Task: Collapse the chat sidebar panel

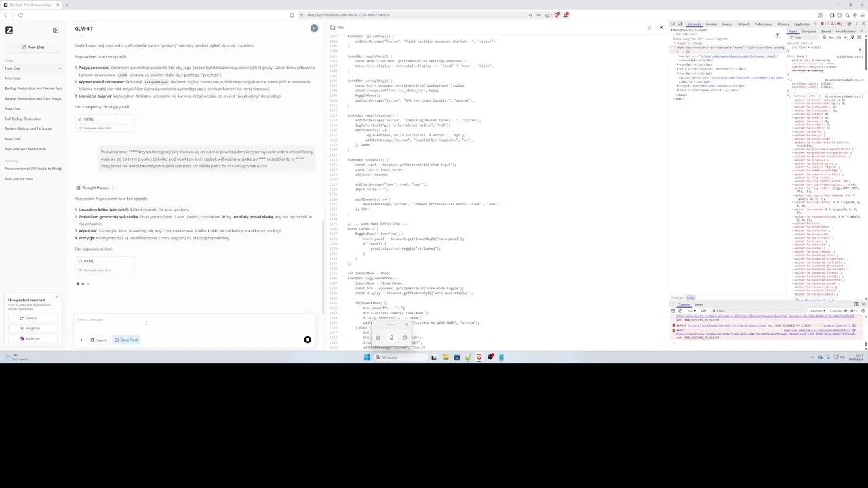Action: coord(56,30)
